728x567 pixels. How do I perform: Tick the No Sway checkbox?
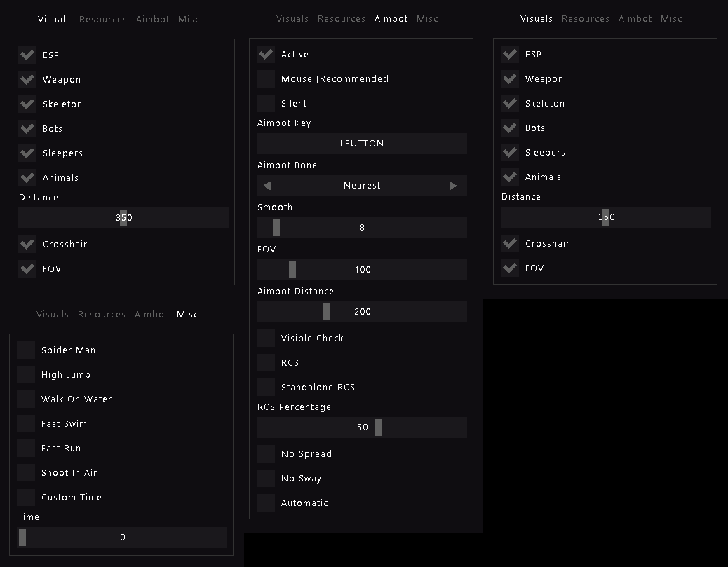pyautogui.click(x=266, y=479)
